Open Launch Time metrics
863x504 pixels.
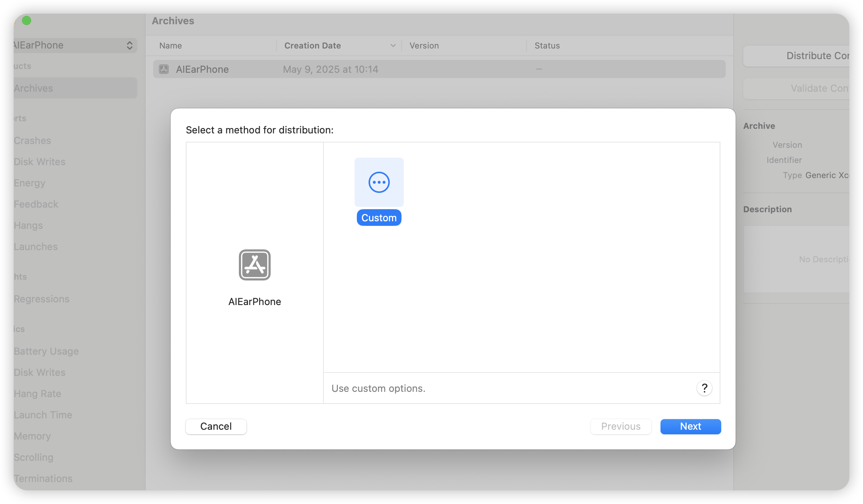coord(43,415)
